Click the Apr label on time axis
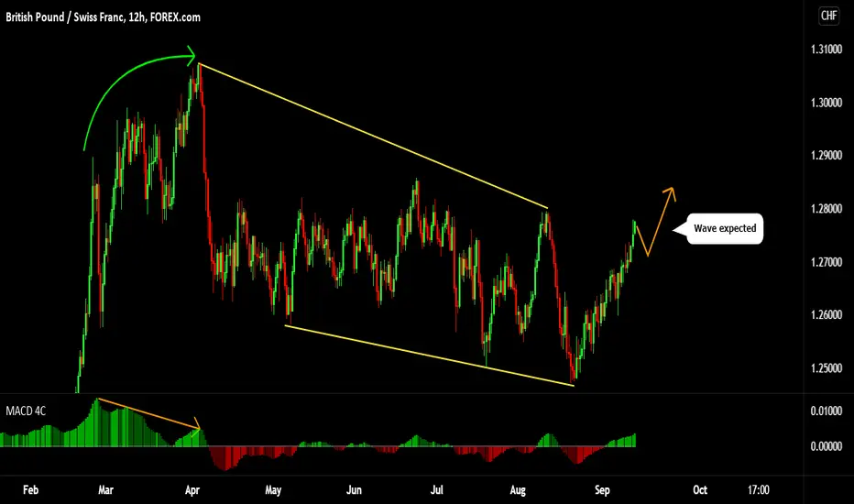854x504 pixels. click(x=192, y=490)
